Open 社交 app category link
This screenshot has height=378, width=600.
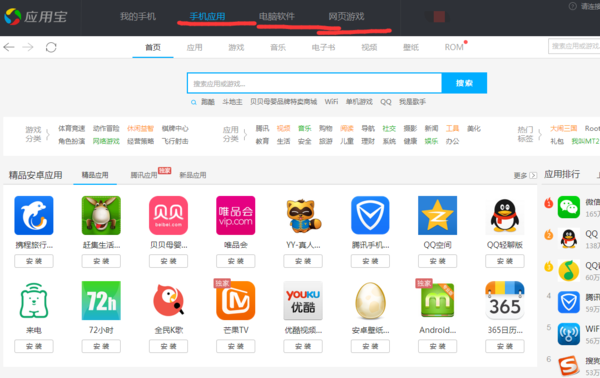tap(389, 129)
